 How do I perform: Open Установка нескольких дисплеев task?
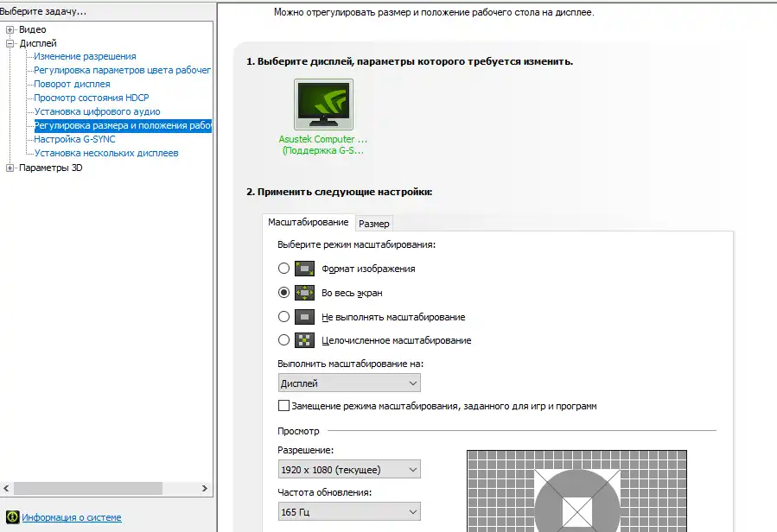[x=106, y=154]
